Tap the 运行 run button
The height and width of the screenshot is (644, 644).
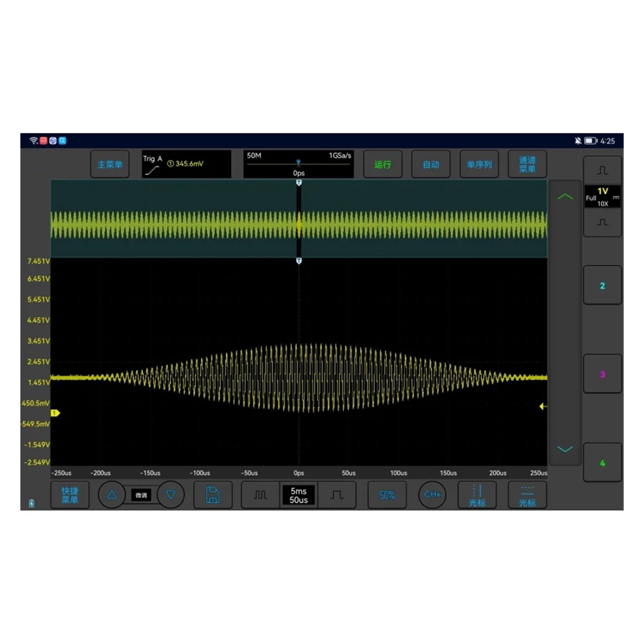pos(383,164)
